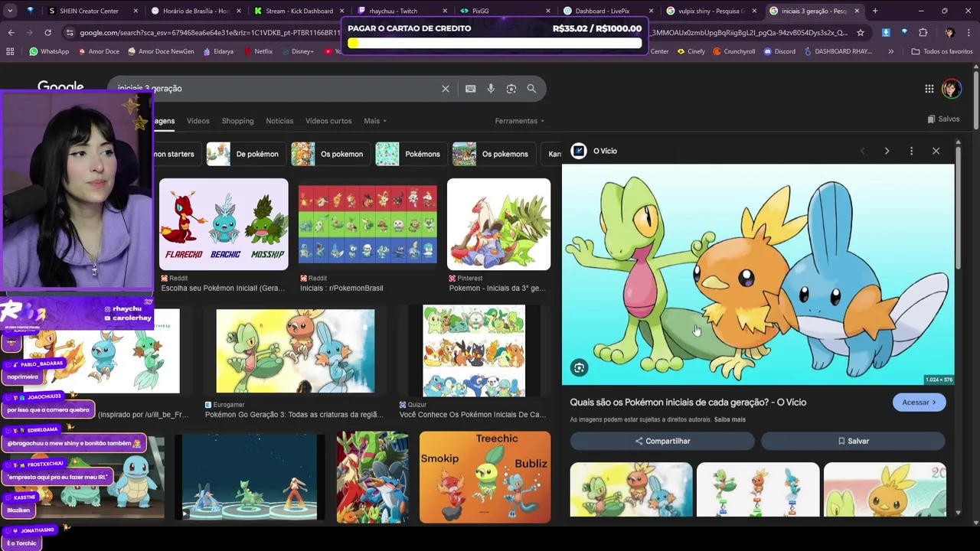Open the Salvos saved items

[x=943, y=119]
